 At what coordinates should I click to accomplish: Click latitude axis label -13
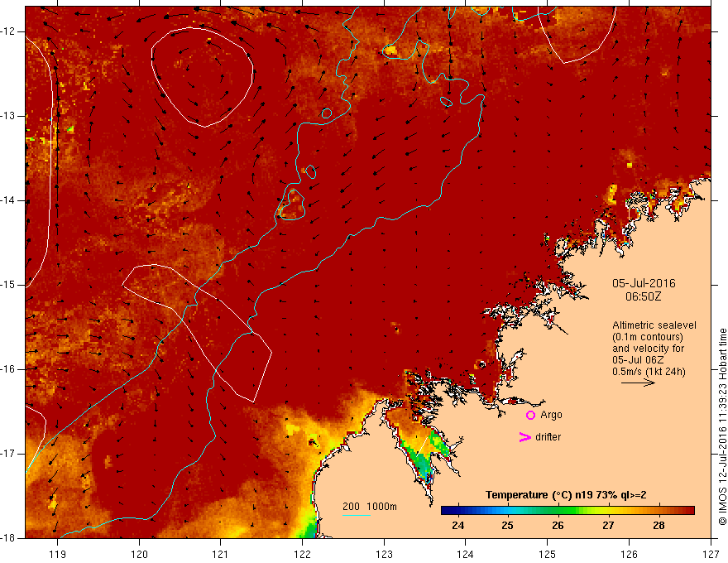[x=9, y=116]
